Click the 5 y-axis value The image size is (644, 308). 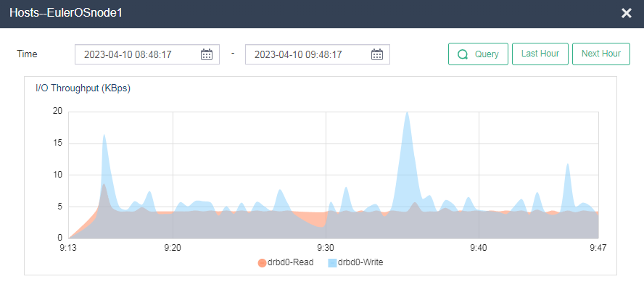click(59, 207)
